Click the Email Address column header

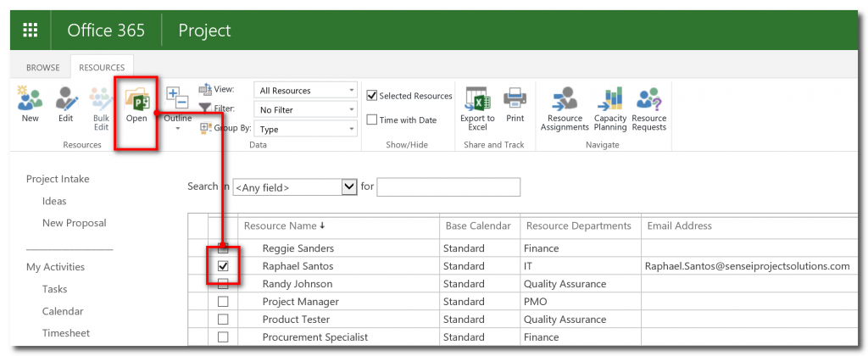click(x=680, y=226)
